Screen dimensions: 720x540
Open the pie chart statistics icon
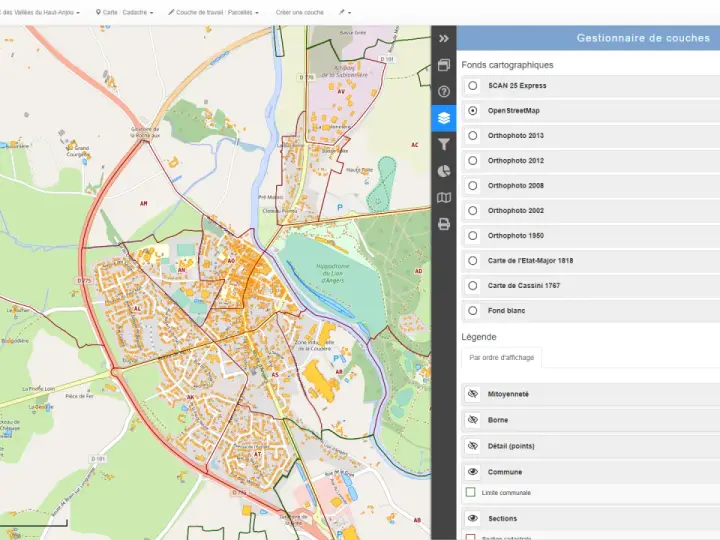(x=444, y=171)
